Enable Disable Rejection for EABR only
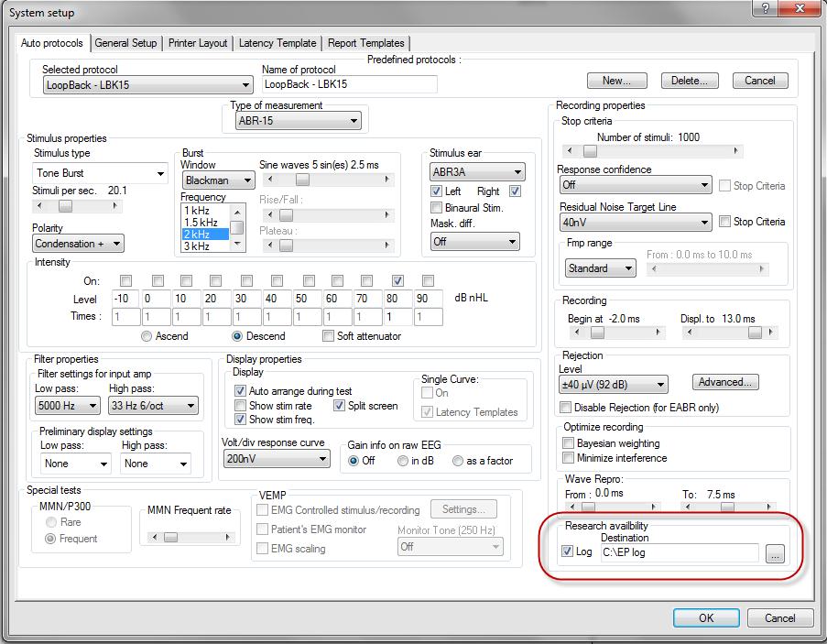Image resolution: width=827 pixels, height=644 pixels. click(x=565, y=407)
